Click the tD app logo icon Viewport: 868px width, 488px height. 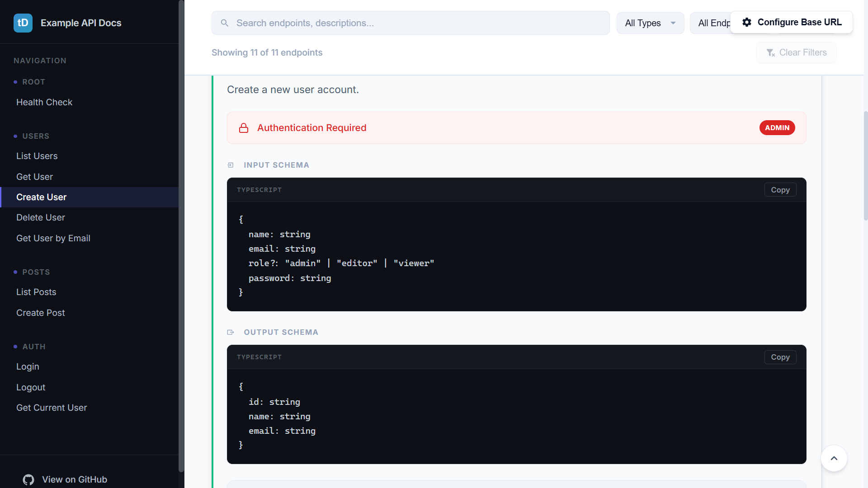[x=23, y=23]
